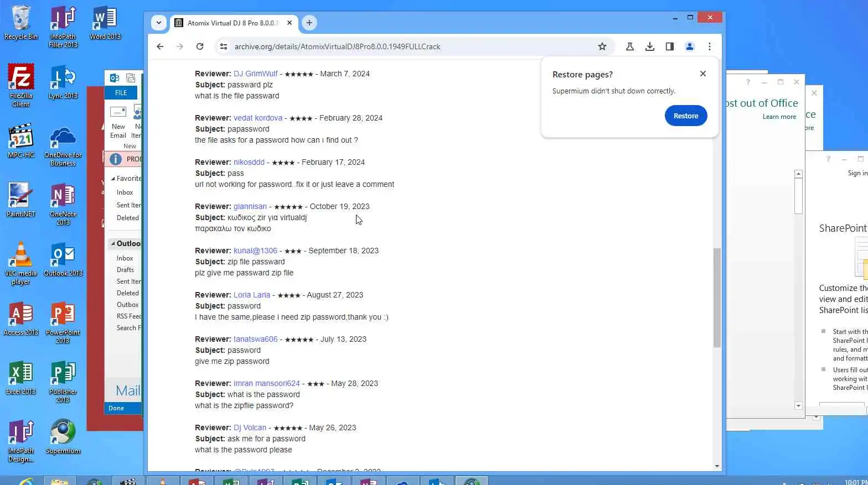This screenshot has width=868, height=485.
Task: Dismiss the Restore pages popup
Action: pyautogui.click(x=703, y=74)
